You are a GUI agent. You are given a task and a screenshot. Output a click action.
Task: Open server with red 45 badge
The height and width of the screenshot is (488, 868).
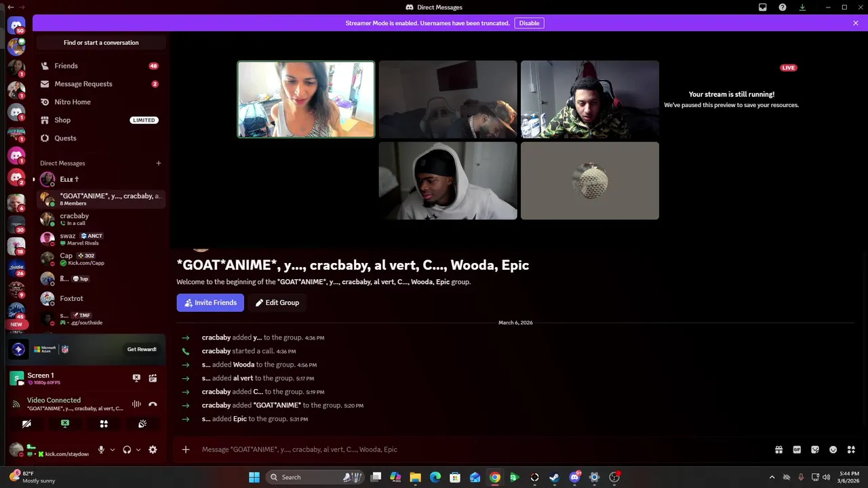click(x=16, y=311)
